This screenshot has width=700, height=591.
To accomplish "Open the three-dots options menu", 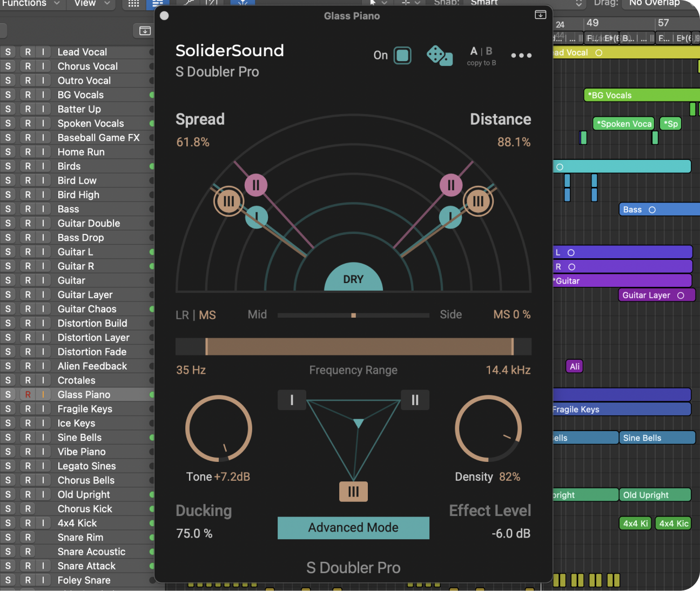I will (521, 56).
